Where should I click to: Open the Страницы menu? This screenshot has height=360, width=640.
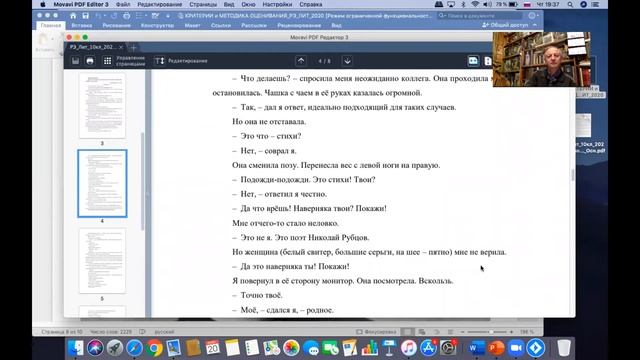coord(203,4)
